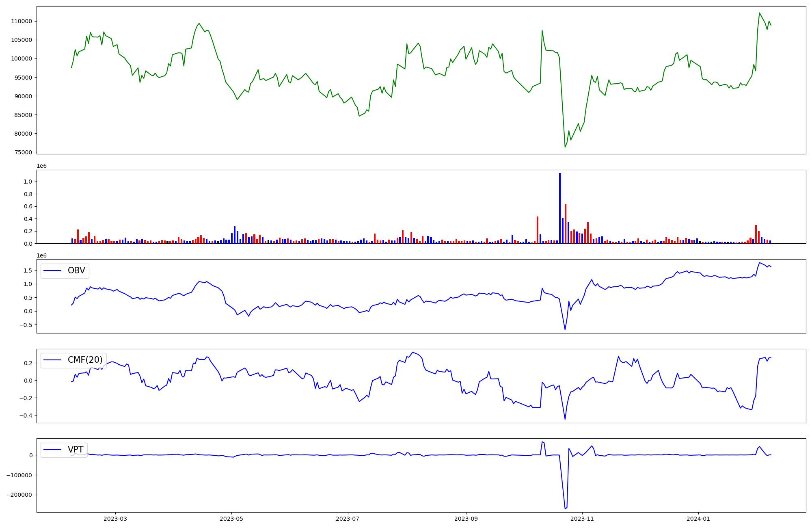
Task: Click the tallest blue volume bar
Action: (560, 208)
